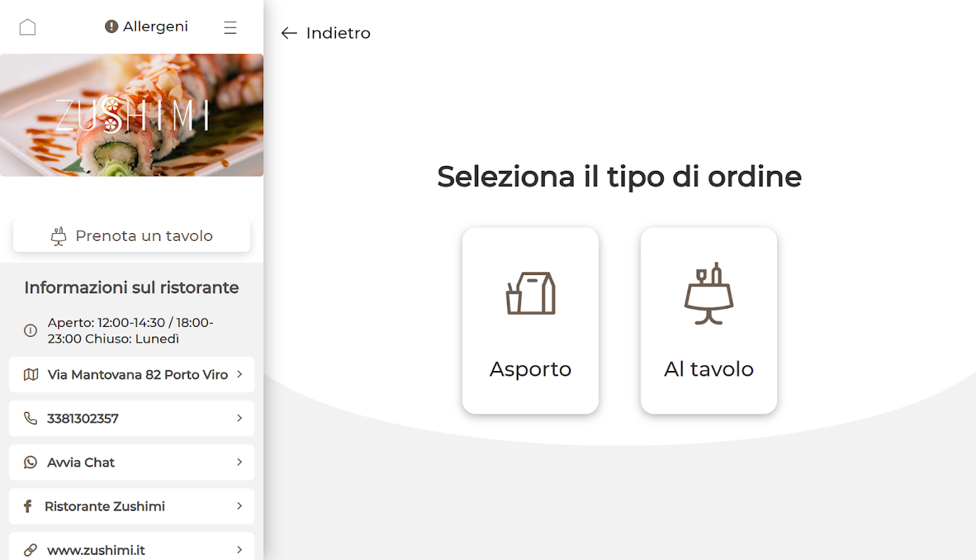This screenshot has height=560, width=976.
Task: Click the phone icon beside 3381302357
Action: click(x=30, y=418)
